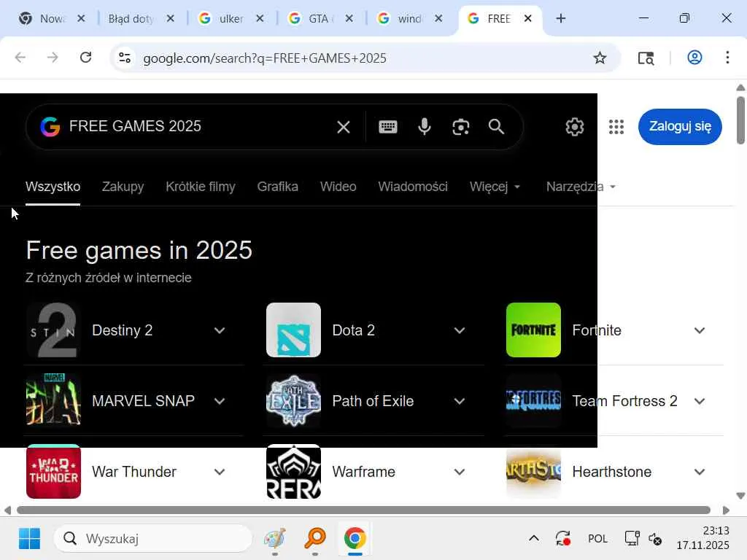Switch to the Zakupy tab
The height and width of the screenshot is (560, 747).
[x=123, y=187]
